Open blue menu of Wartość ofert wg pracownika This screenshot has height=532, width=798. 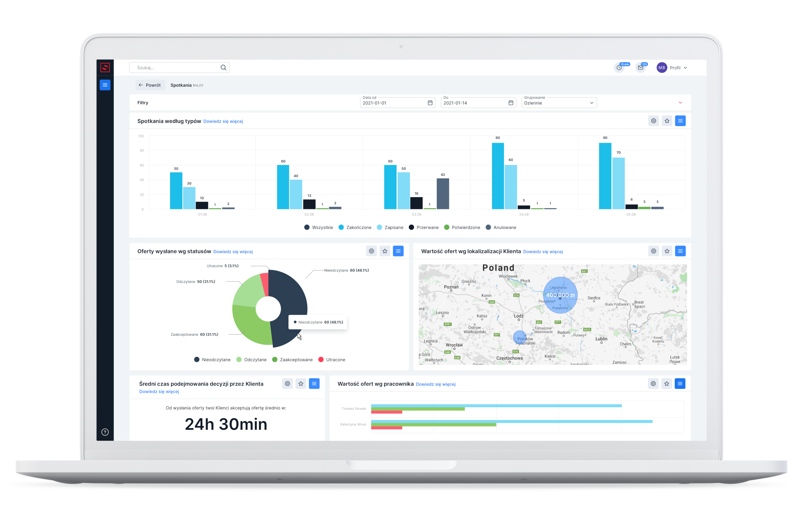point(680,383)
